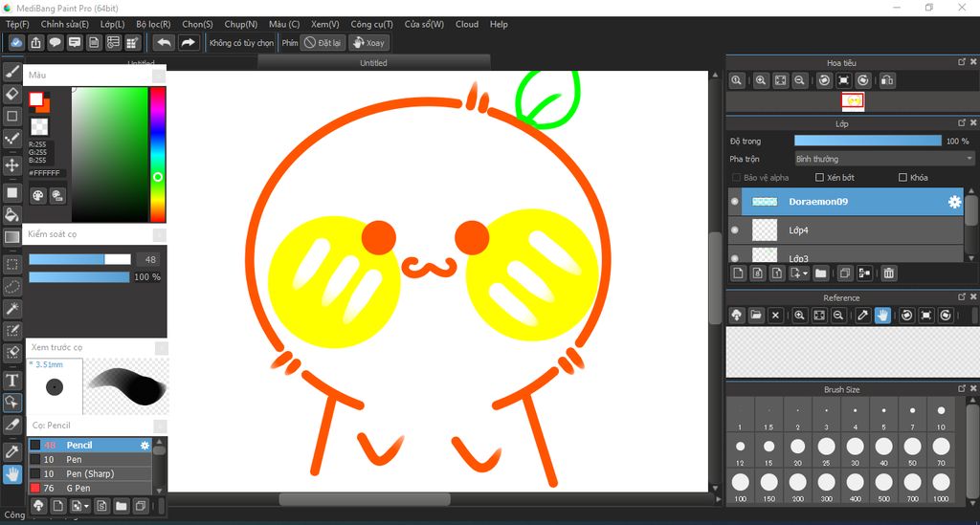Open the Cloud menu
The height and width of the screenshot is (525, 980).
point(467,24)
